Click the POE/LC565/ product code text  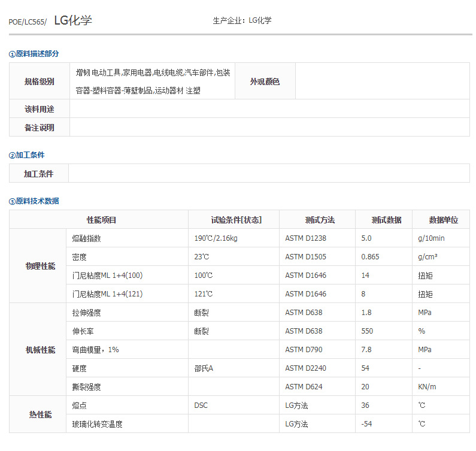28,22
